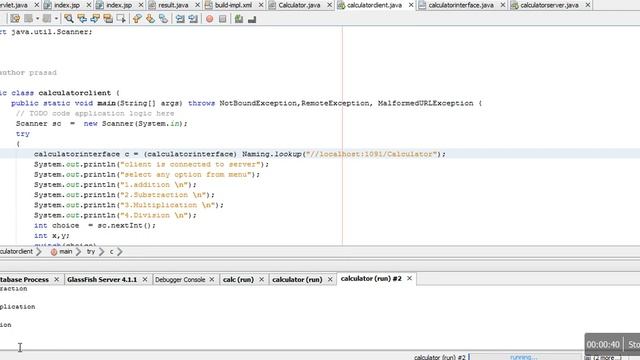Close the Database Process output tab

(56, 280)
